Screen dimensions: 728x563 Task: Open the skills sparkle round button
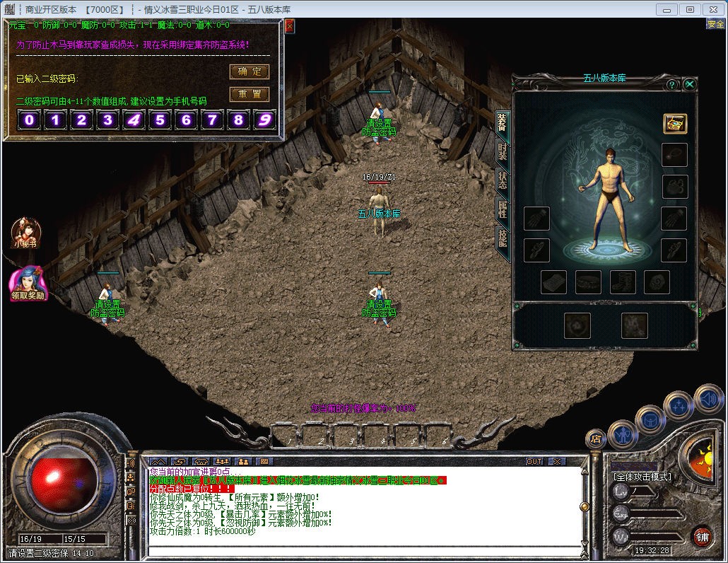click(679, 407)
